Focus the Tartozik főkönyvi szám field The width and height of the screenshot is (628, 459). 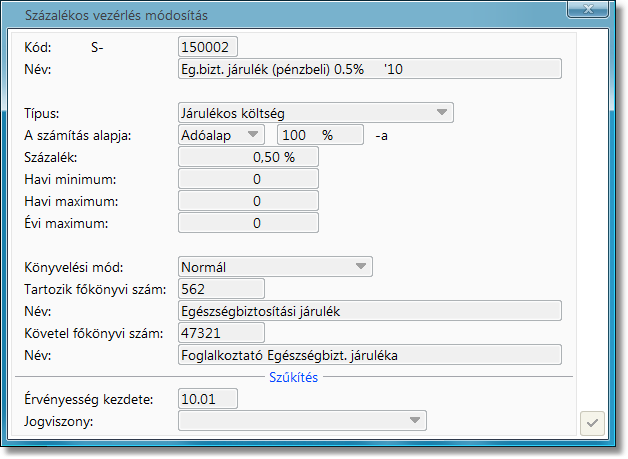pyautogui.click(x=220, y=289)
